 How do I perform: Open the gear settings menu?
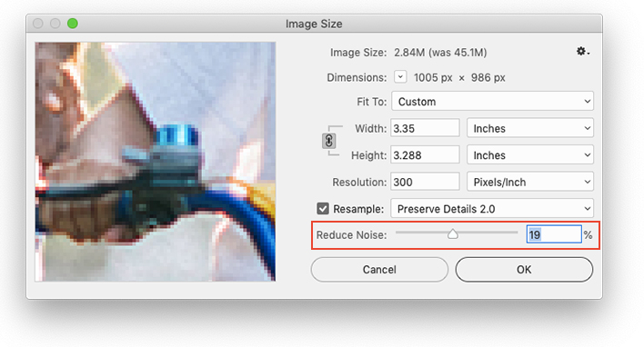point(583,51)
